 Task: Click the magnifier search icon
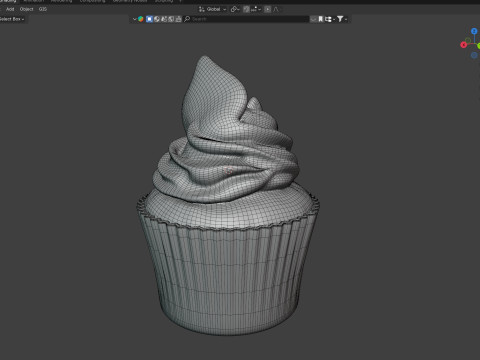coord(187,19)
